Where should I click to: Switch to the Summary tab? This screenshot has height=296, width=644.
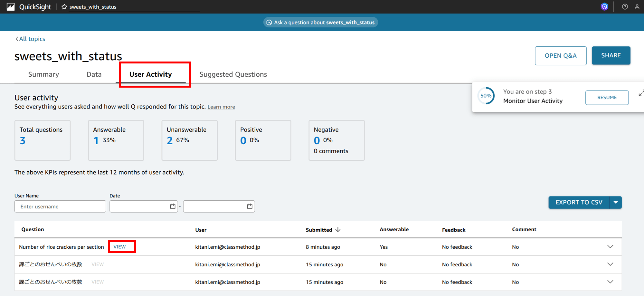(43, 74)
